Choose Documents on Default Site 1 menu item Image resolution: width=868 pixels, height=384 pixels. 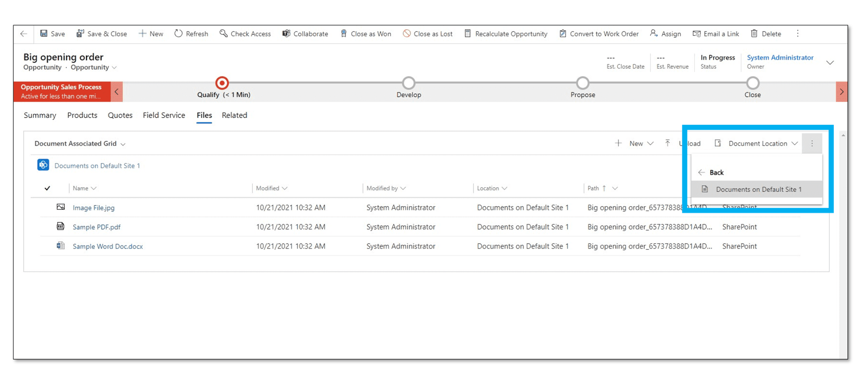point(757,189)
